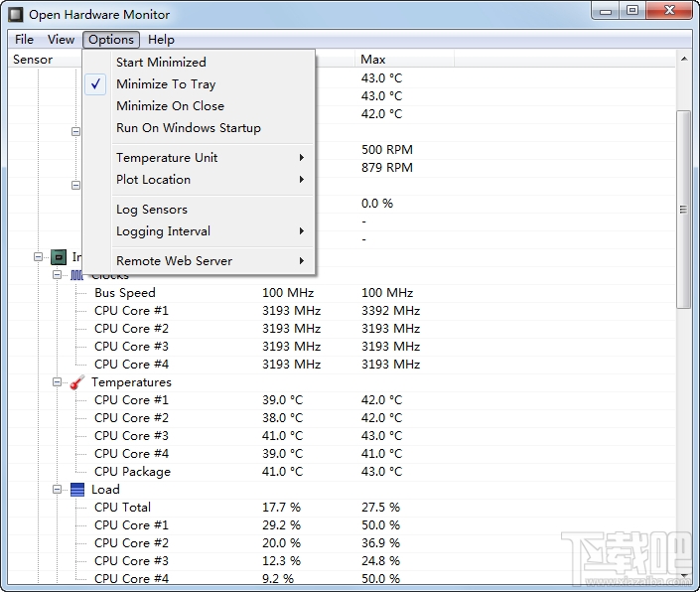Open Remote Web Server submenu arrow
This screenshot has width=700, height=592.
pyautogui.click(x=302, y=260)
